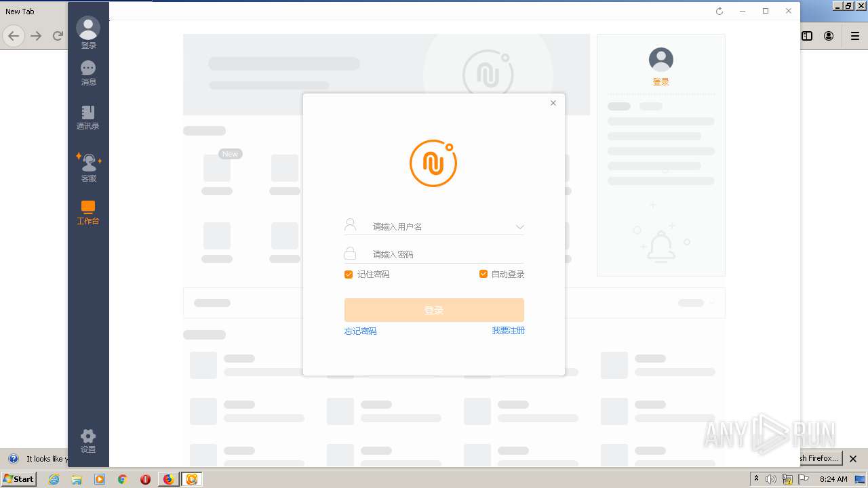868x488 pixels.
Task: Click the avatar in the right panel
Action: tap(661, 60)
